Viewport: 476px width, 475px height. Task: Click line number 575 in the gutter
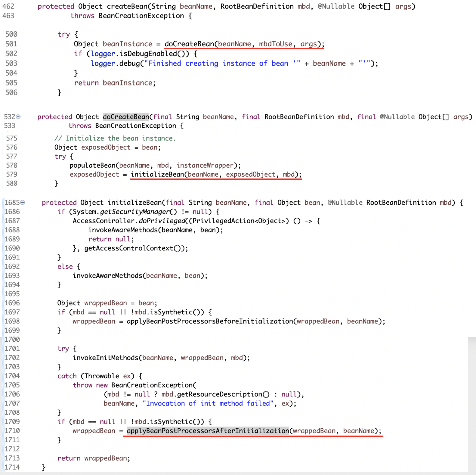tap(12, 138)
